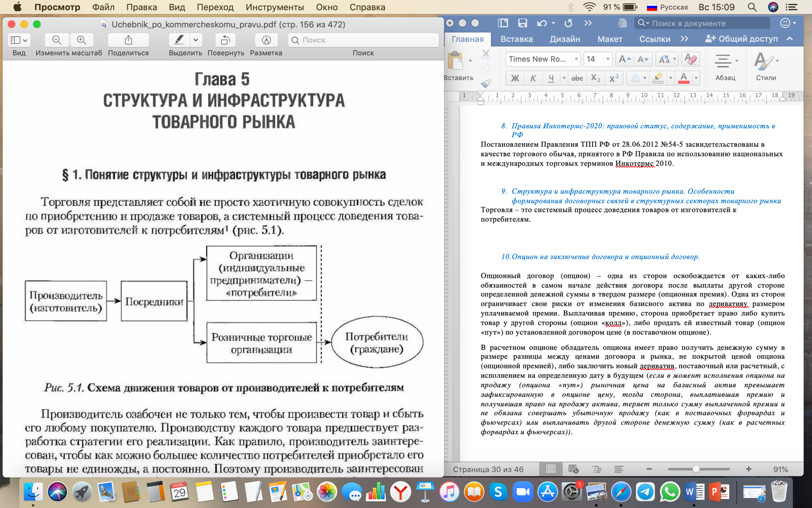Open Spotlight search in menu bar
812x508 pixels.
752,7
